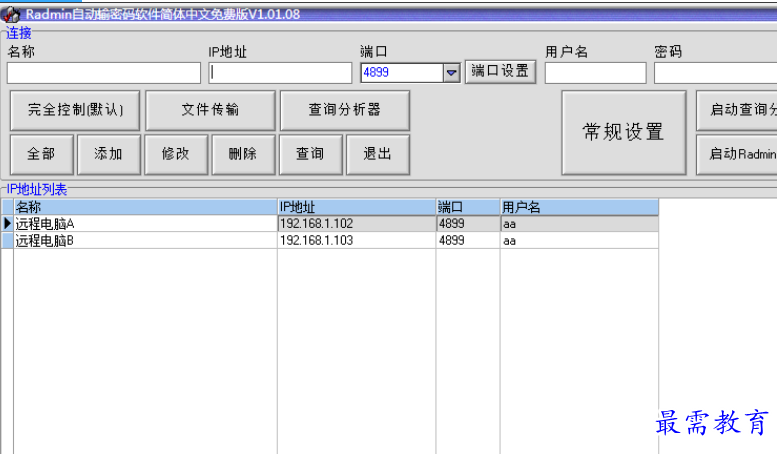Click 完全控制(默认) button
This screenshot has width=777, height=454.
pyautogui.click(x=75, y=110)
